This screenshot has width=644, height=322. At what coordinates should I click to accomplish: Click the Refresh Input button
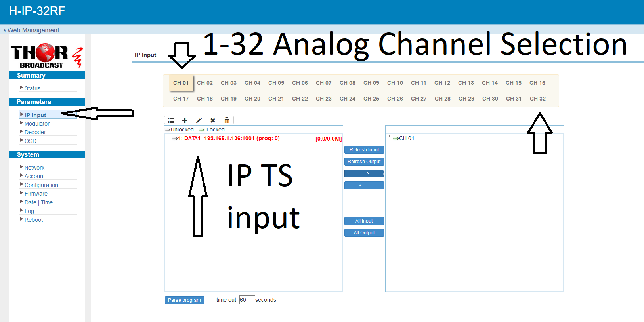tap(364, 150)
